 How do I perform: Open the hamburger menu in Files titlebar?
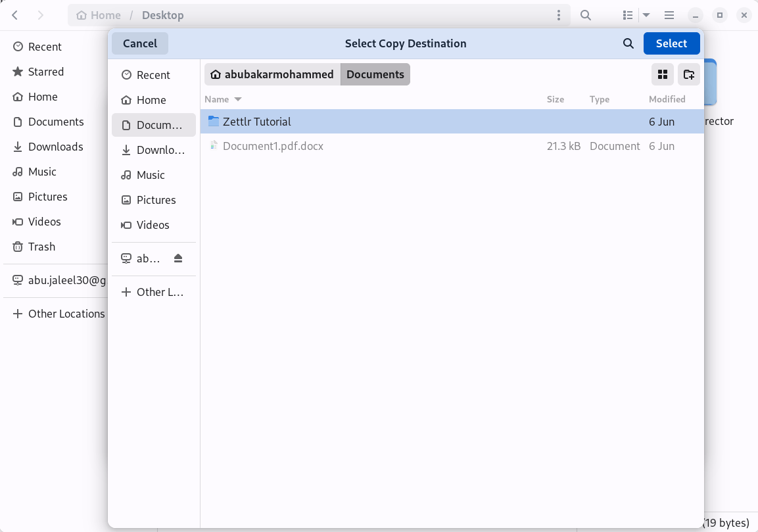pos(669,14)
